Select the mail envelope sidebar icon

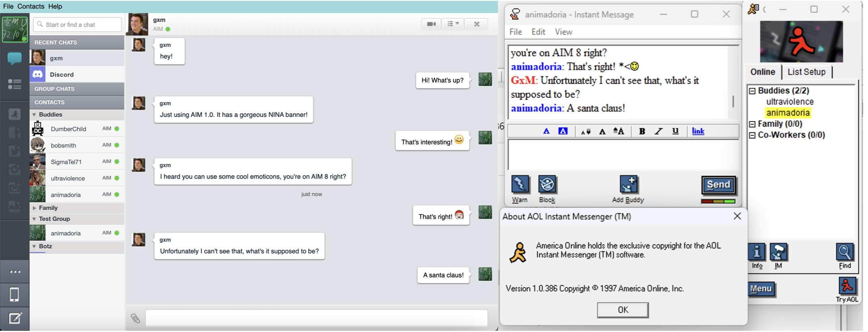15,188
